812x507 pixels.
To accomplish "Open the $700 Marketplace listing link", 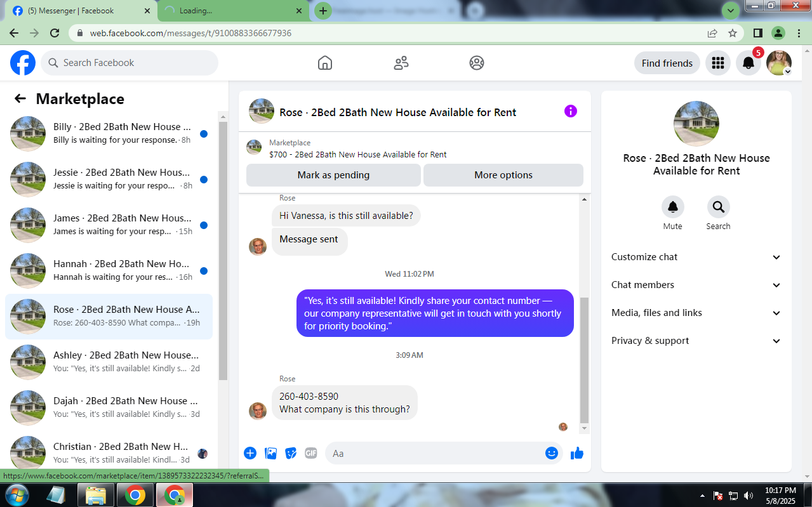I will 357,154.
